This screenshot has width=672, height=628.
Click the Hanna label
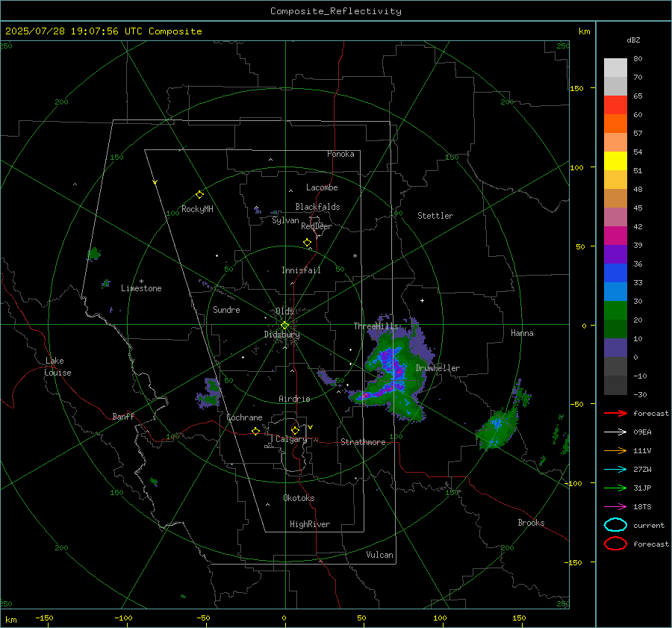(x=522, y=333)
